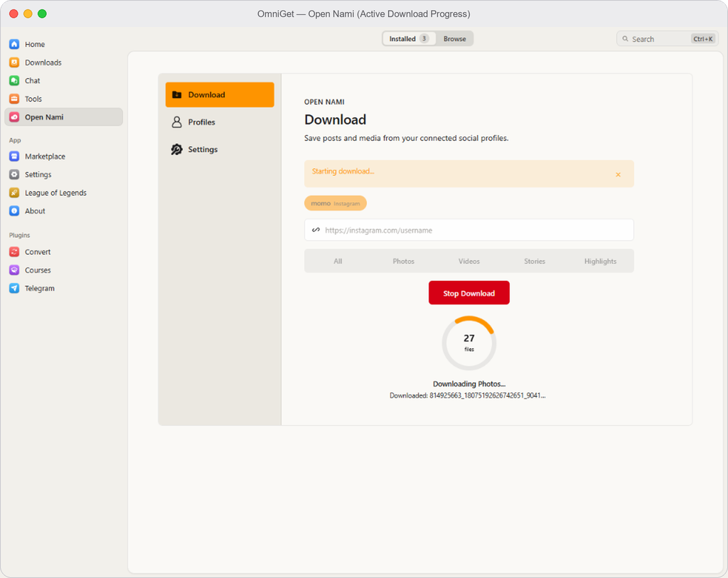Click the Courses plugin icon
This screenshot has height=578, width=728.
pos(14,269)
